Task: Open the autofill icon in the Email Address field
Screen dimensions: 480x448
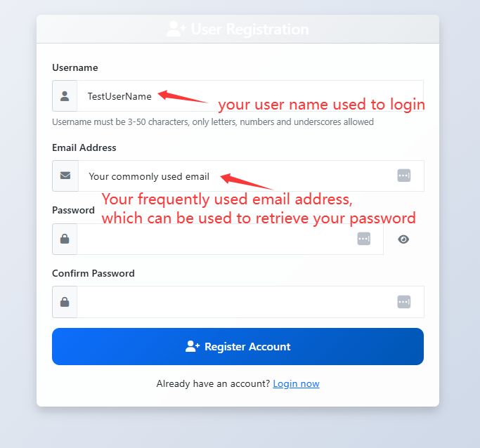Action: [403, 176]
